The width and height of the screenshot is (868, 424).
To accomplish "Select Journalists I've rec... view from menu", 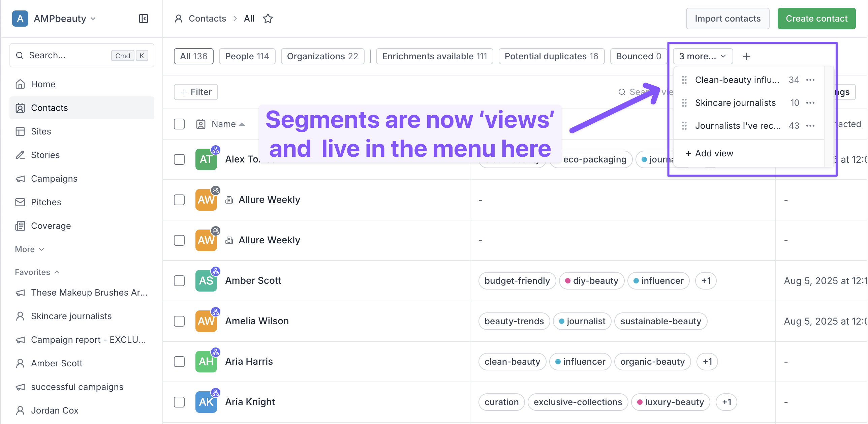I will tap(738, 126).
